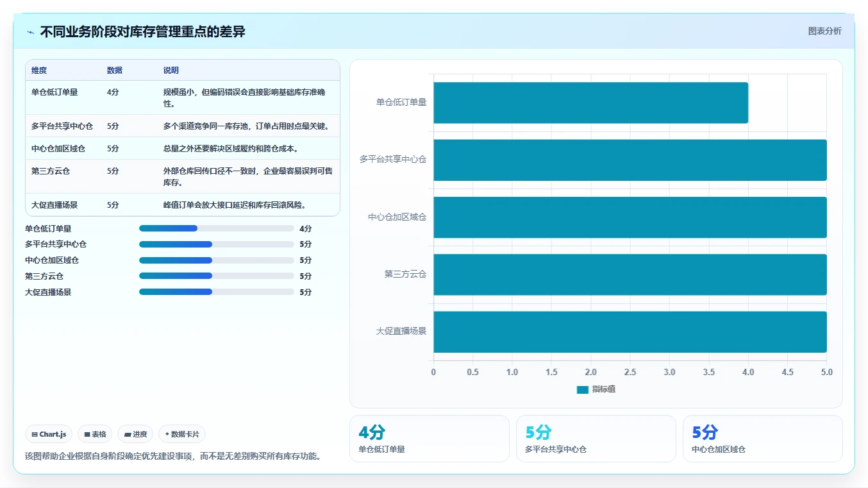This screenshot has height=488, width=868.
Task: Click the 4分 label beside progress list
Action: 306,228
